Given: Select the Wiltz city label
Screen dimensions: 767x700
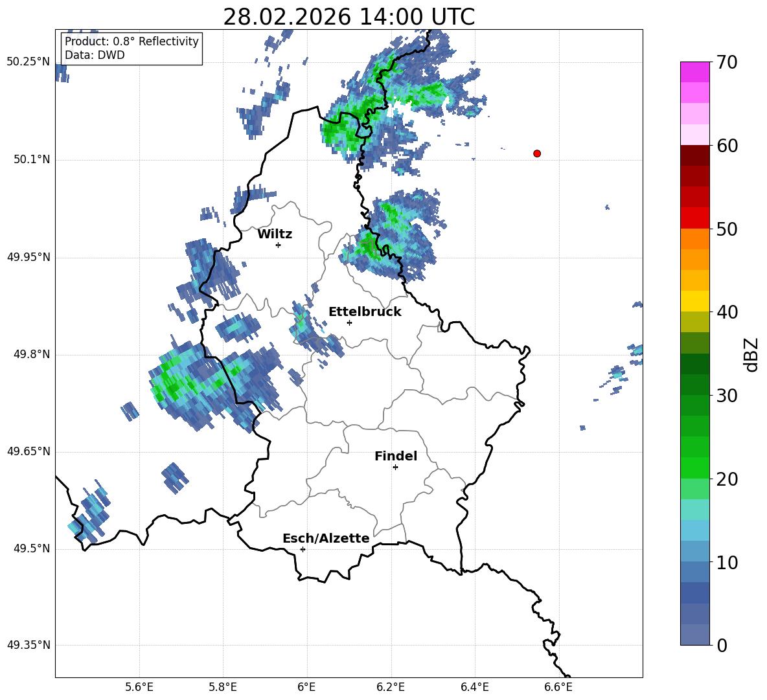Looking at the screenshot, I should click(275, 234).
